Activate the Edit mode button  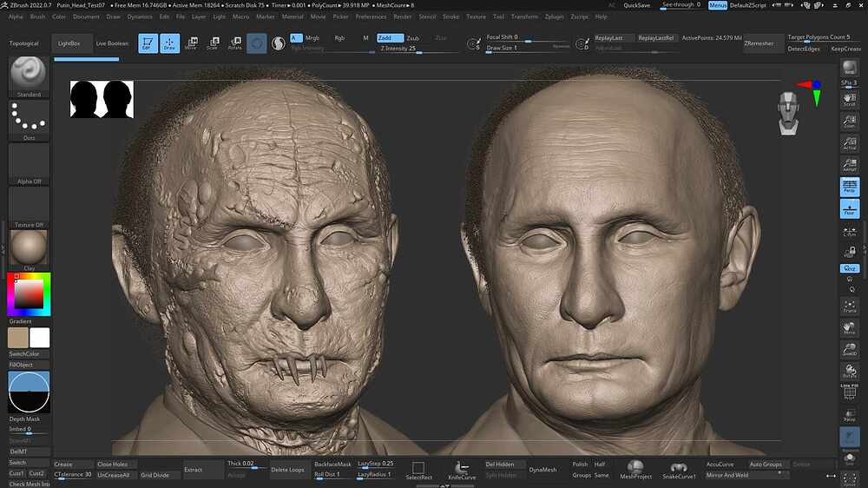point(148,43)
